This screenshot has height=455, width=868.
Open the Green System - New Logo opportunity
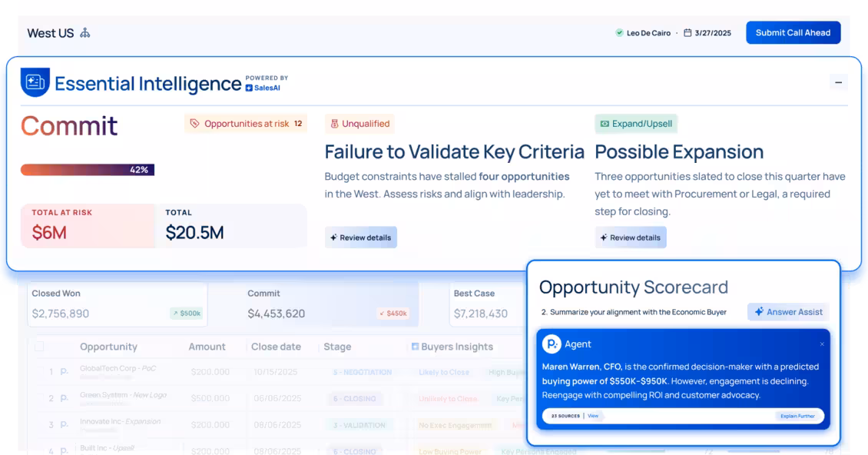(123, 395)
